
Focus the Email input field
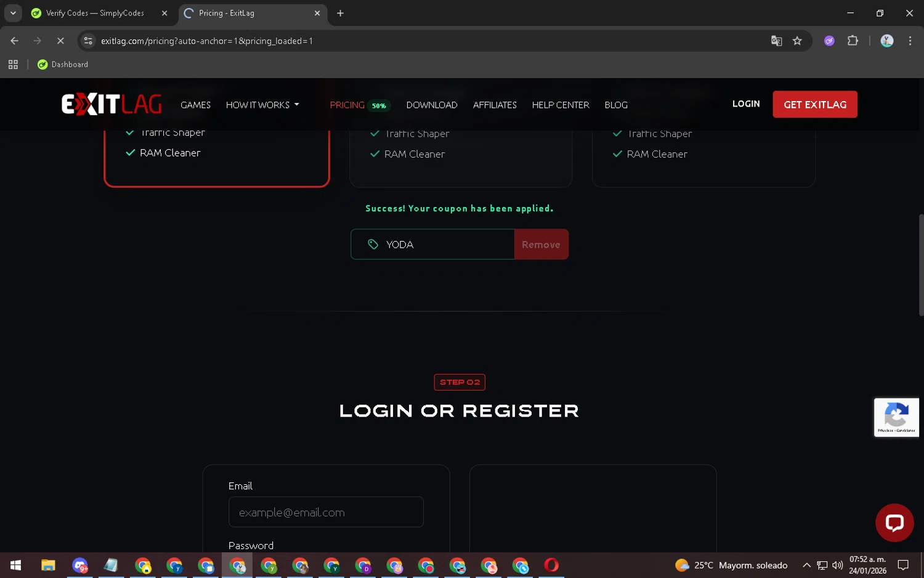pyautogui.click(x=326, y=512)
